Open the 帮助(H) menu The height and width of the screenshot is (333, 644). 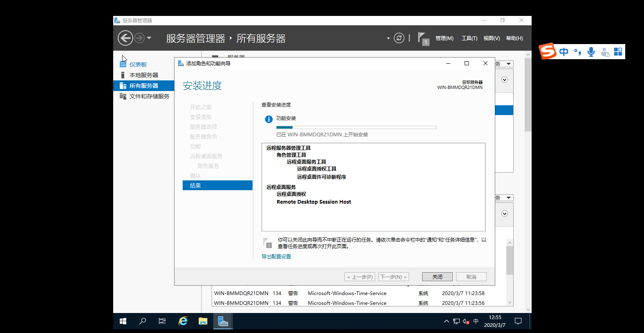tap(514, 38)
